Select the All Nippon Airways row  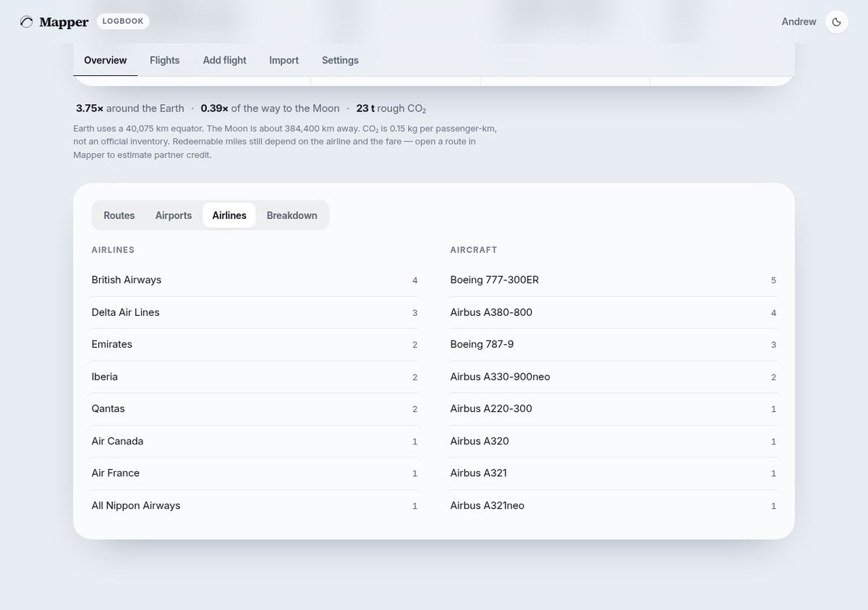coord(255,506)
